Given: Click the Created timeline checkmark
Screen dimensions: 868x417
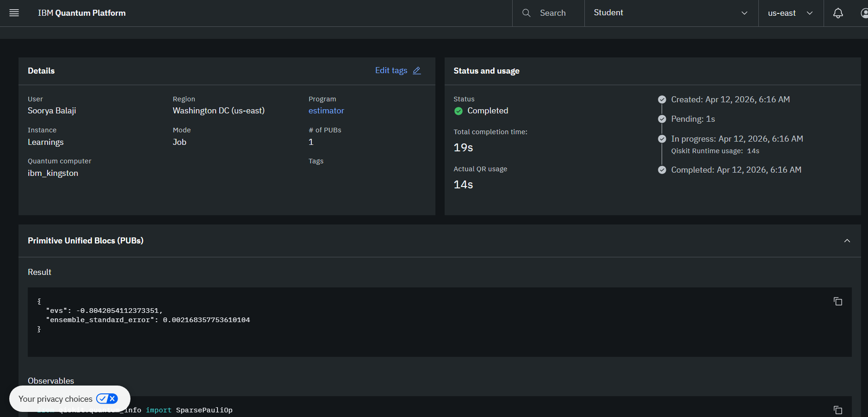Looking at the screenshot, I should pos(662,100).
